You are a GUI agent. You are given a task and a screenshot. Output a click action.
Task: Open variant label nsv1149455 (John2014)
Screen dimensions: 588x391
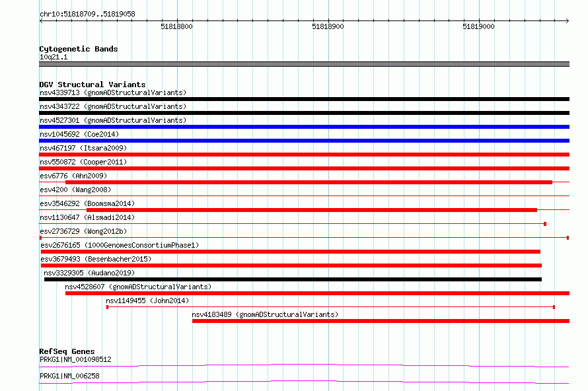pos(147,301)
